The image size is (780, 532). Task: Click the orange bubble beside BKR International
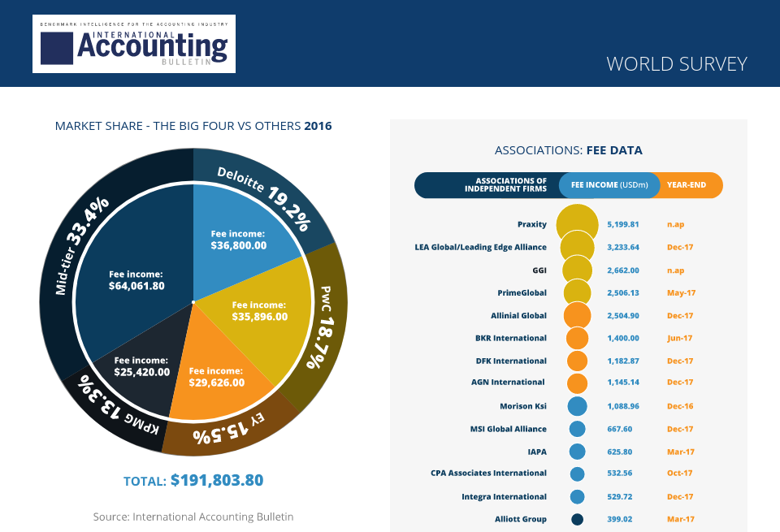click(577, 338)
